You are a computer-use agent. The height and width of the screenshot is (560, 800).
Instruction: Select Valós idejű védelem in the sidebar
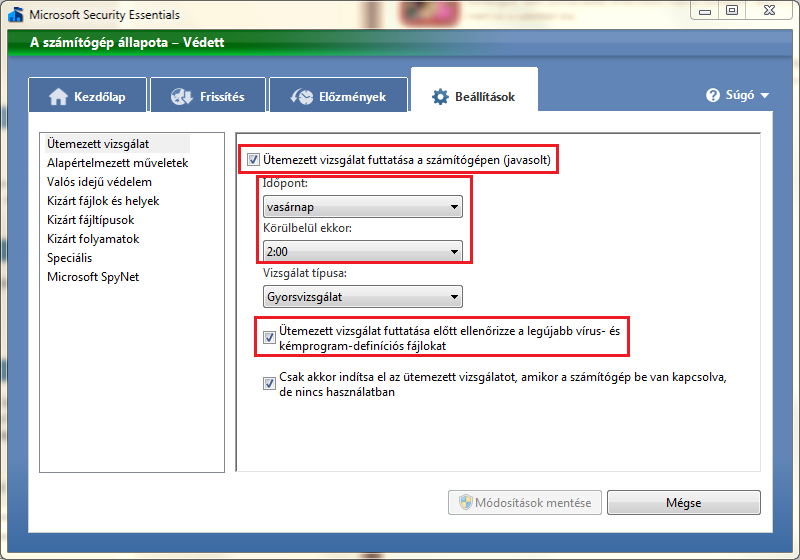[x=99, y=182]
